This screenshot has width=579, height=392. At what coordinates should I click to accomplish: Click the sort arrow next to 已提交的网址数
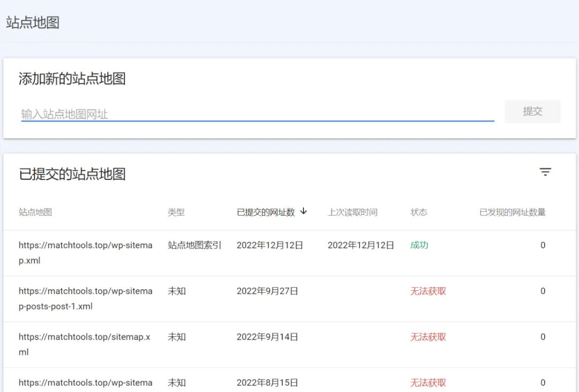(x=303, y=212)
